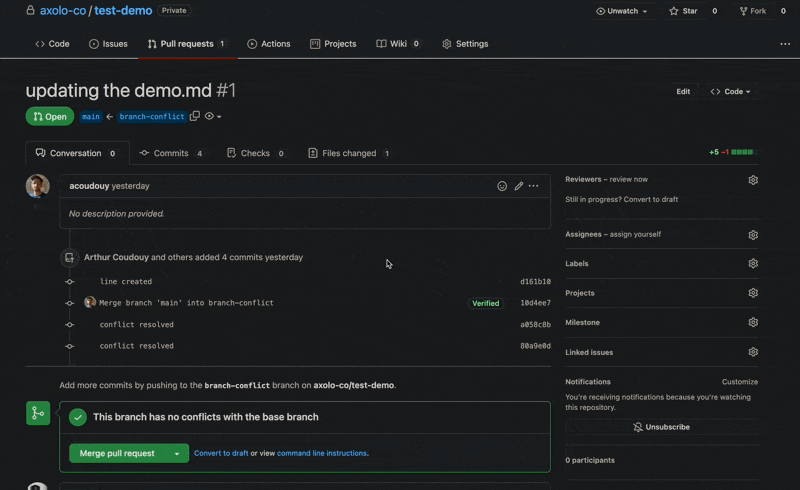This screenshot has height=490, width=800.
Task: Click the diffstat +5 −1 indicator
Action: pyautogui.click(x=731, y=152)
